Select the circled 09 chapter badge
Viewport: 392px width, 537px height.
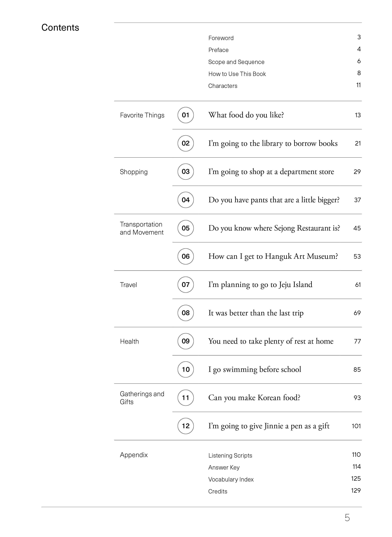pyautogui.click(x=186, y=341)
